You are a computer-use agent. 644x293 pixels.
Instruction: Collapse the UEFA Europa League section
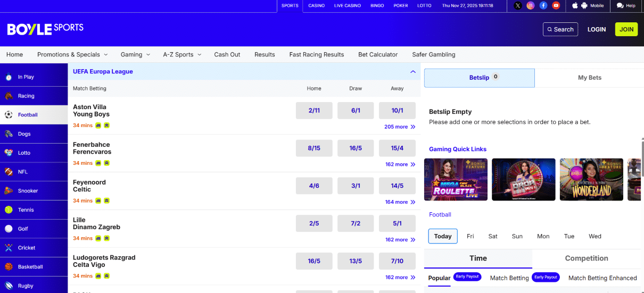coord(412,72)
